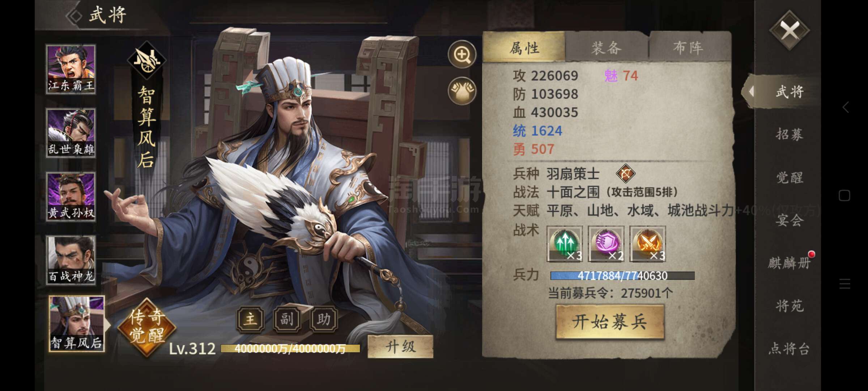Click the 兵力 troop strength bar
This screenshot has height=391, width=868.
622,276
